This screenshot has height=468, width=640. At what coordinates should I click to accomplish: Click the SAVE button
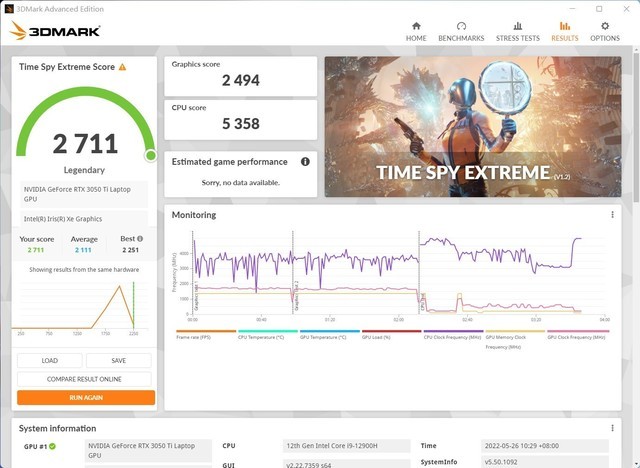tap(118, 361)
